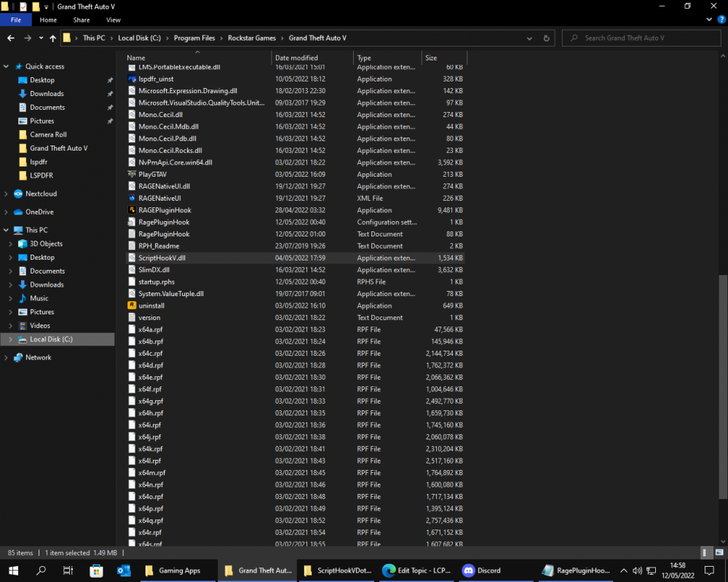The image size is (728, 582).
Task: Sort by the Name column header
Action: pos(198,57)
